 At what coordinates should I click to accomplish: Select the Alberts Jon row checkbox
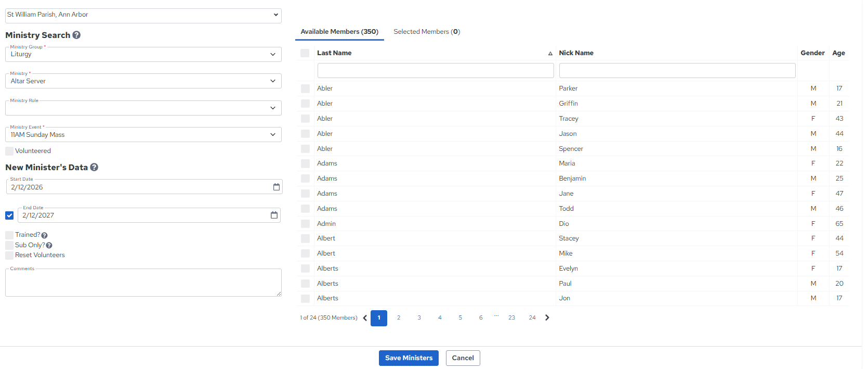pyautogui.click(x=305, y=298)
